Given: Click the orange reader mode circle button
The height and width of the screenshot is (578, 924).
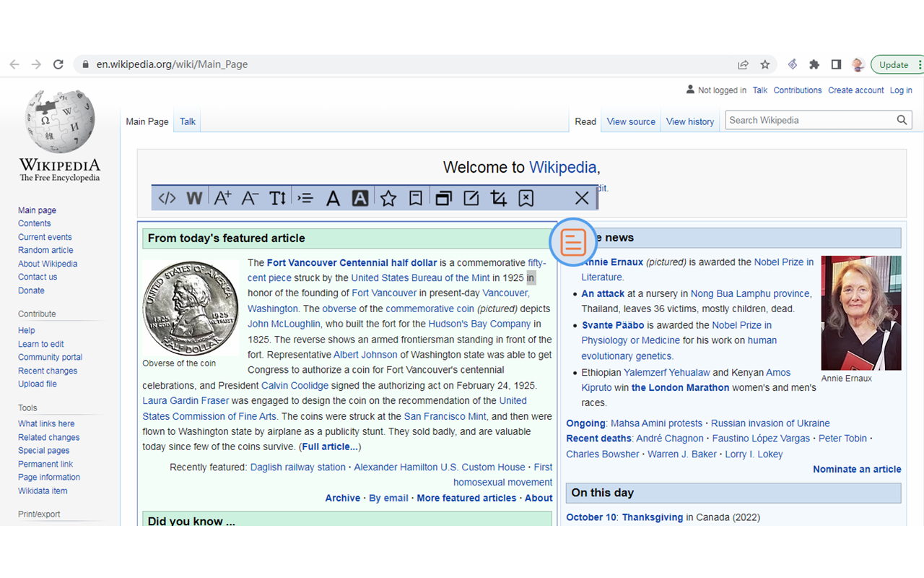Looking at the screenshot, I should (x=573, y=242).
